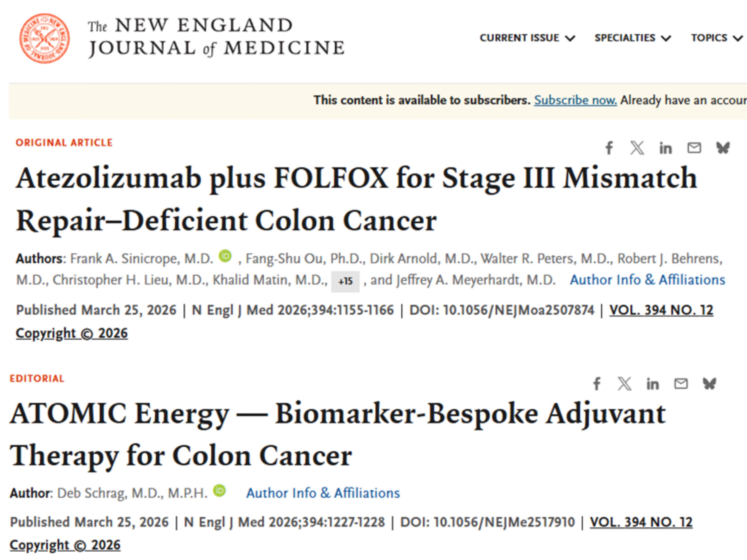747x560 pixels.
Task: Share the editorial on Bluesky
Action: (x=709, y=384)
